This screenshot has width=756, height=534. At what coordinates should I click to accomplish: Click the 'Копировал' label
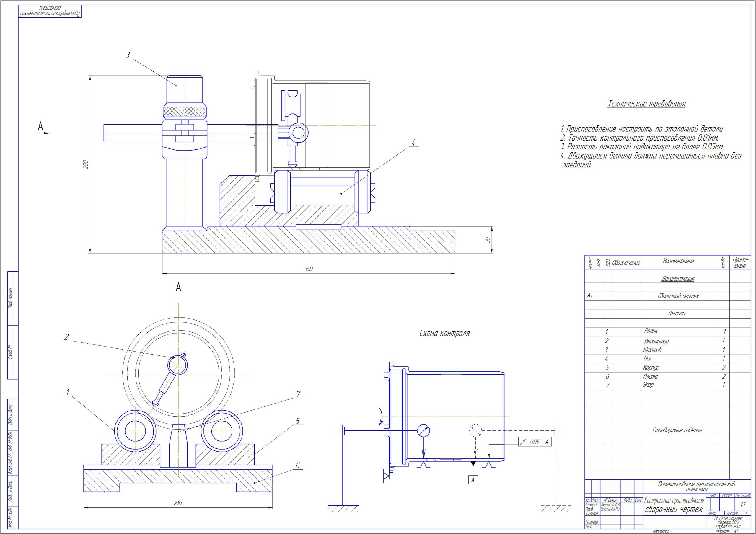click(661, 531)
